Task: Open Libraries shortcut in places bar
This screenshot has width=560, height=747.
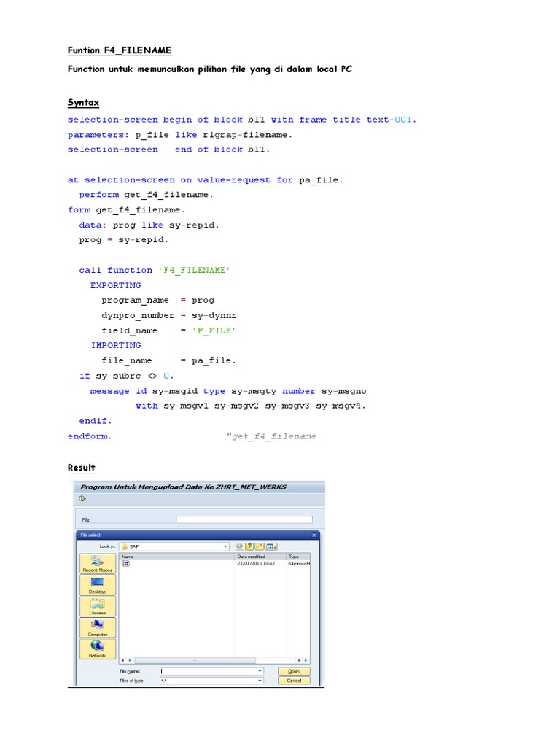Action: tap(98, 606)
